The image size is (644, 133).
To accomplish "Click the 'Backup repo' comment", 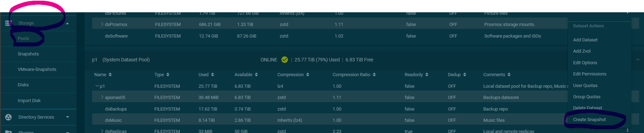I will tap(495, 109).
